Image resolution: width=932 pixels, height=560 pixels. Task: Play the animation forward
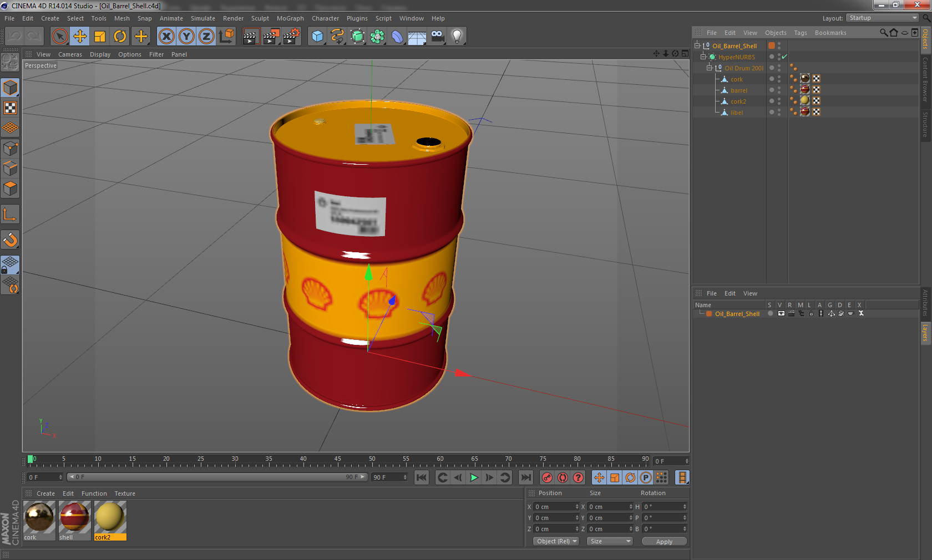tap(474, 477)
